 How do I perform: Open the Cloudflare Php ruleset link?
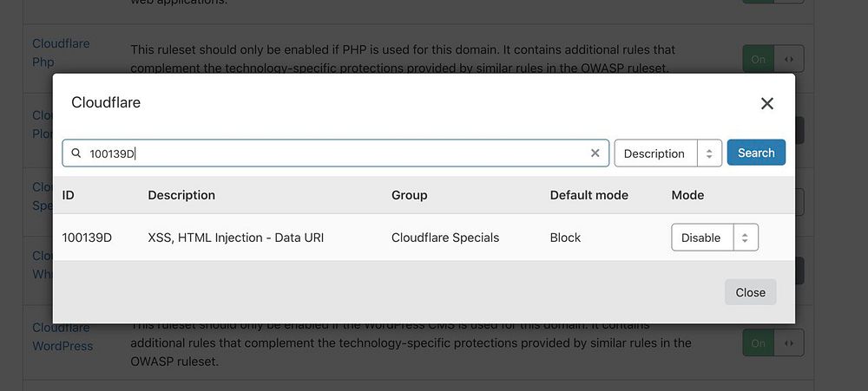point(61,52)
